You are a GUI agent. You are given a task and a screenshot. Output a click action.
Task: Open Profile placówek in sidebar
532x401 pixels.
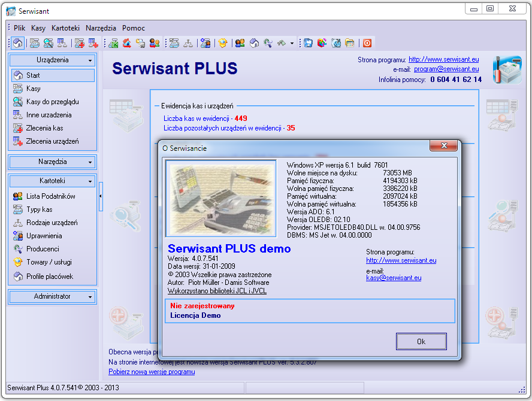click(x=53, y=277)
